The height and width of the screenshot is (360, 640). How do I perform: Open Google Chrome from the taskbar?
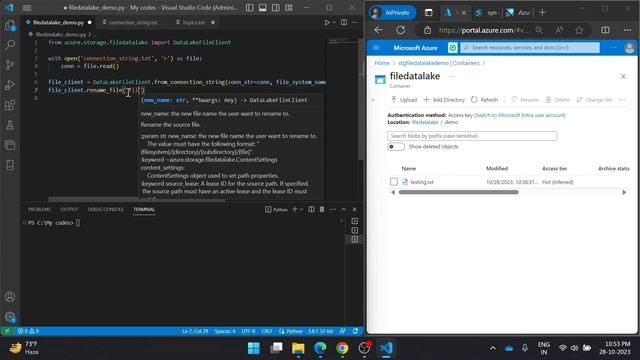coord(342,348)
